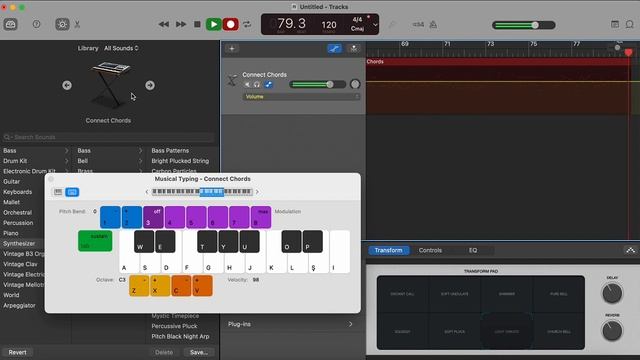Decrease velocity with orange C key
The height and width of the screenshot is (360, 640).
[181, 285]
